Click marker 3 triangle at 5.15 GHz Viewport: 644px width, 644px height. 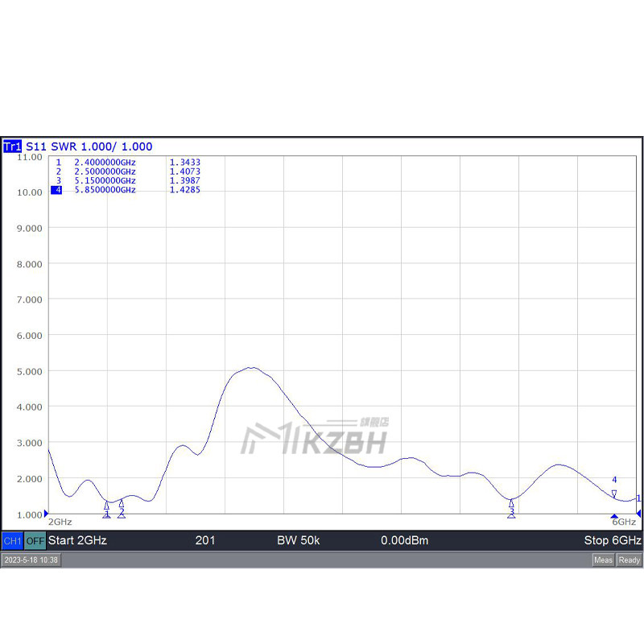click(511, 502)
